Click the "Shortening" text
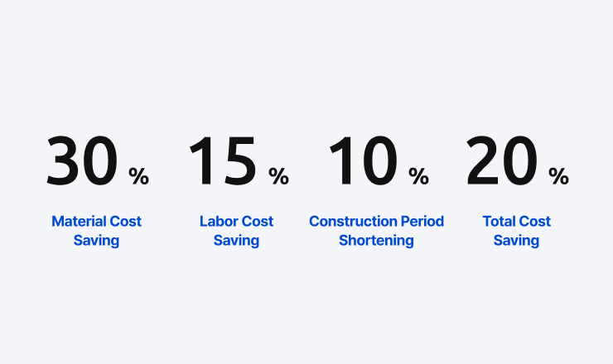613x364 pixels. click(376, 241)
